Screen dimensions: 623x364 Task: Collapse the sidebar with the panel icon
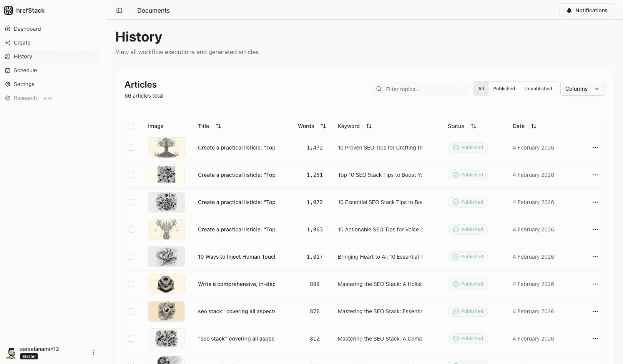click(x=119, y=10)
